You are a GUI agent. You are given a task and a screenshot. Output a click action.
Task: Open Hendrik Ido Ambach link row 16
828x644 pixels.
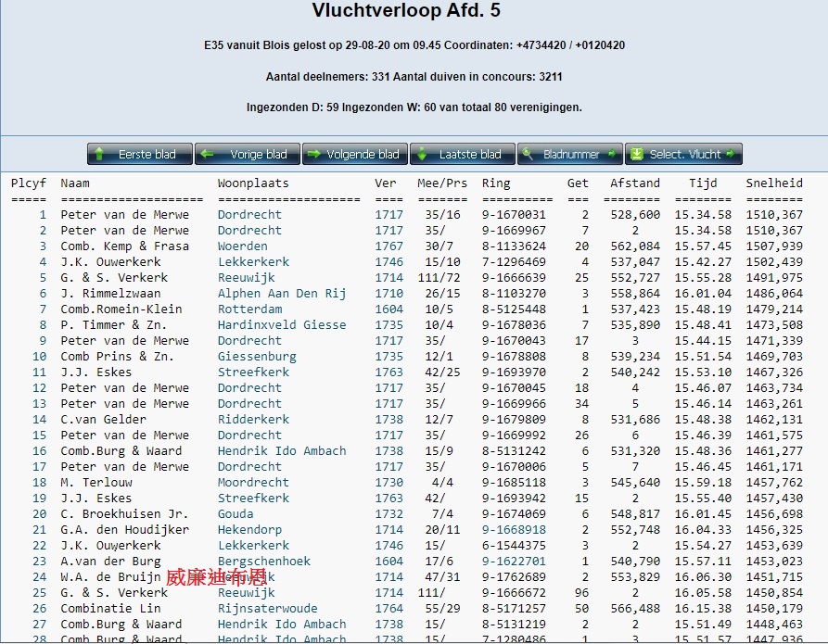pos(282,450)
